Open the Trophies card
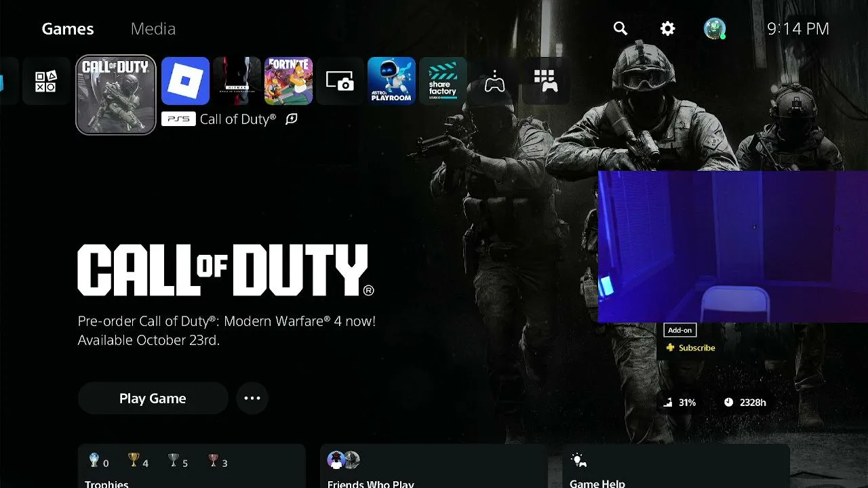Viewport: 868px width, 488px height. click(192, 466)
